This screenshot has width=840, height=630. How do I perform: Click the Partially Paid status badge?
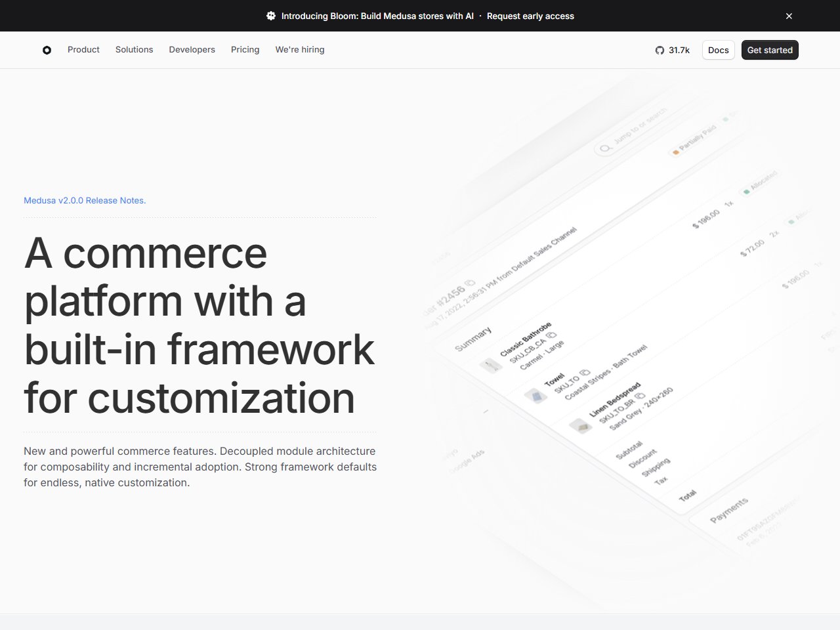694,140
